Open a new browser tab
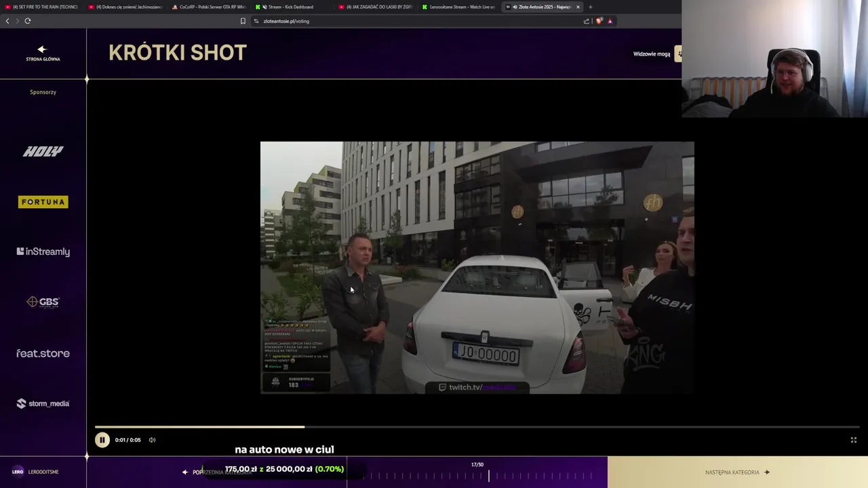This screenshot has width=868, height=488. click(590, 7)
